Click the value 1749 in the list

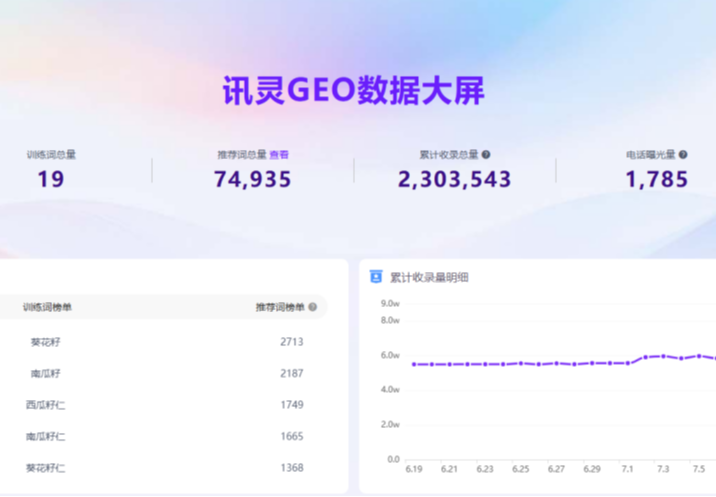coord(292,405)
